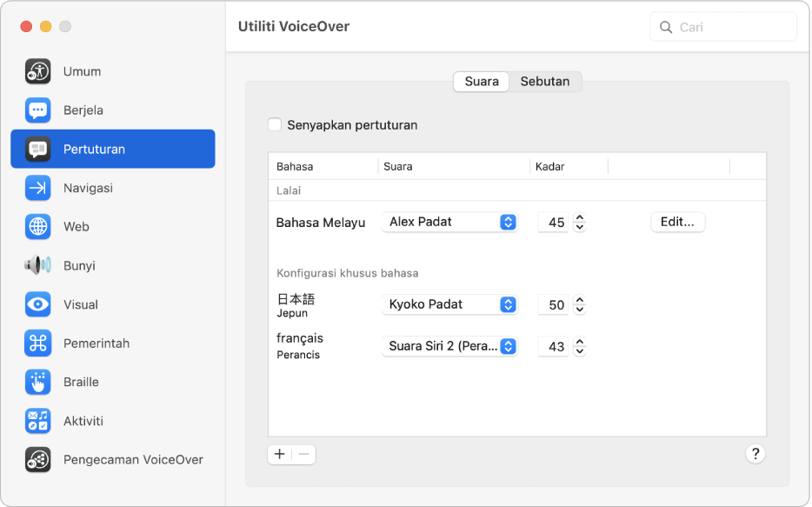Click the Edit button for Bahasa Melayu
This screenshot has width=812, height=507.
tap(677, 222)
